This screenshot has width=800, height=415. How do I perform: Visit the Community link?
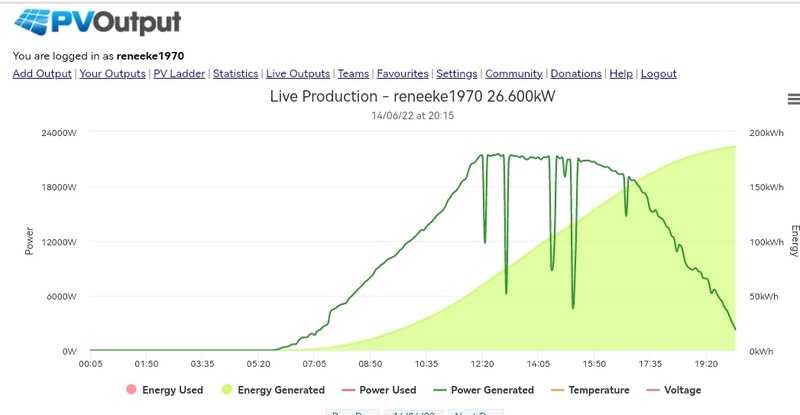(x=514, y=74)
